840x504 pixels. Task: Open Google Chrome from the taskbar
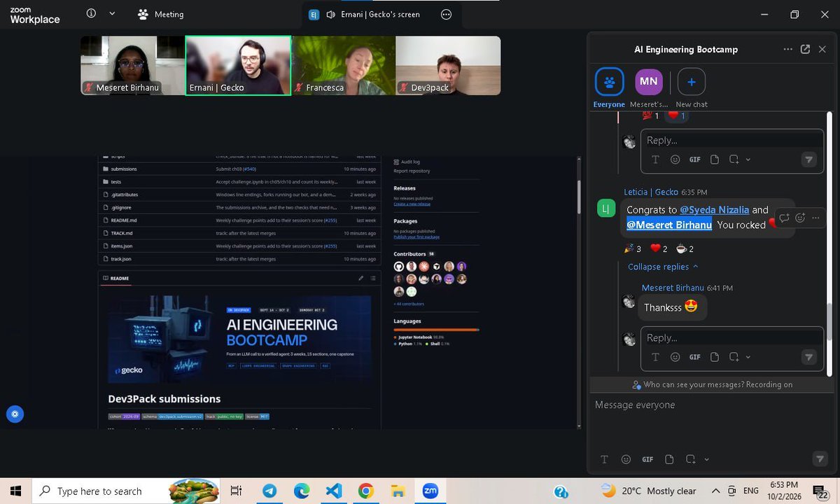click(365, 491)
